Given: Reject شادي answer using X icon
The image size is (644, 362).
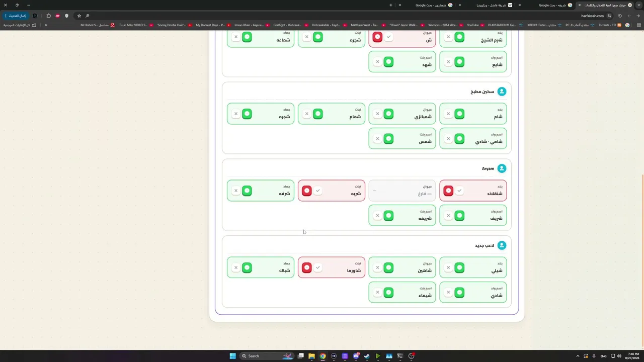Looking at the screenshot, I should (x=448, y=292).
